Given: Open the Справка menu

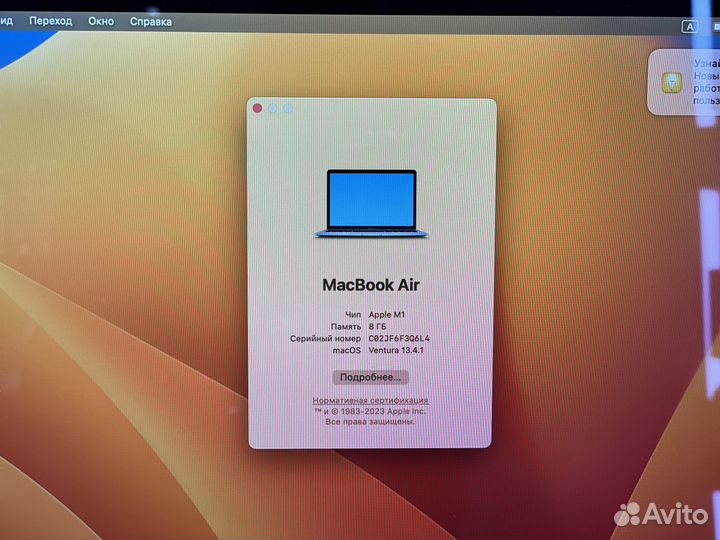Looking at the screenshot, I should [151, 22].
